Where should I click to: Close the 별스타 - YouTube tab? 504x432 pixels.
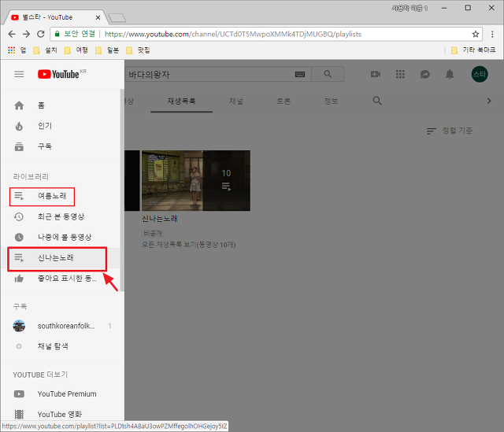click(x=98, y=17)
